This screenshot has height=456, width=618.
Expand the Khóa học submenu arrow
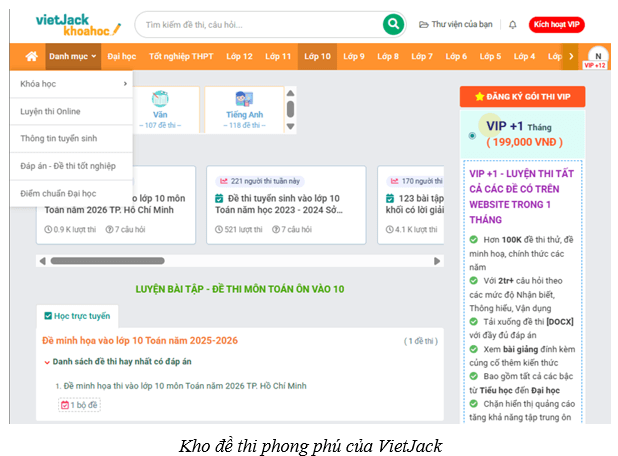pyautogui.click(x=125, y=84)
